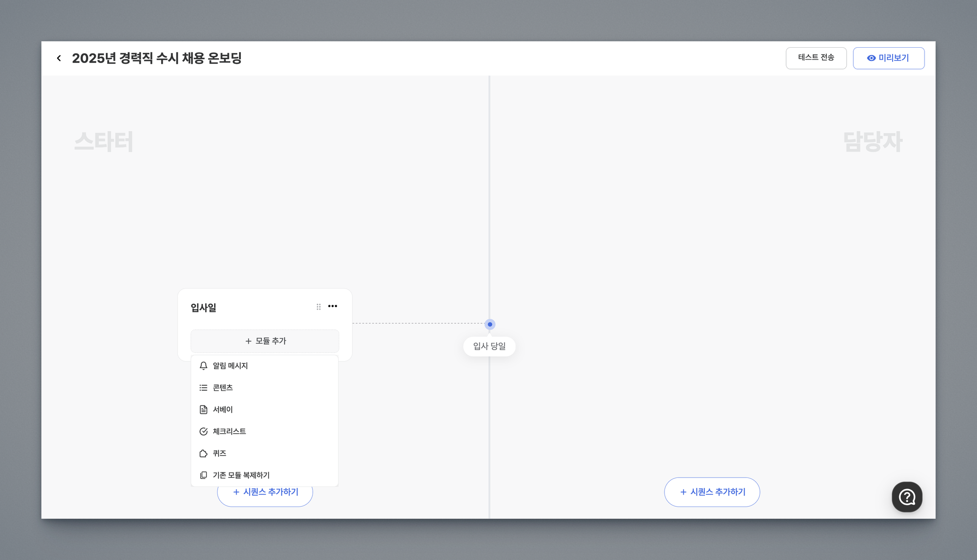Click the back arrow icon
Screen dimensions: 977x560
tap(59, 58)
